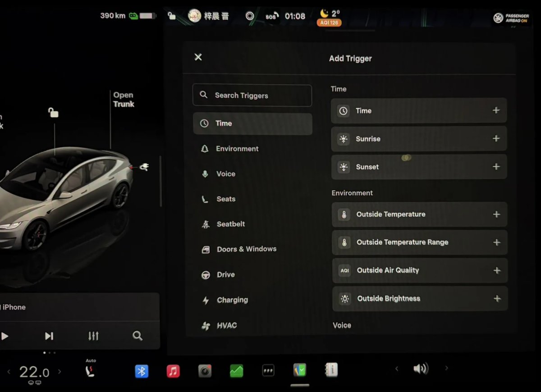Click the Search Triggers field
541x392 pixels.
click(x=252, y=96)
